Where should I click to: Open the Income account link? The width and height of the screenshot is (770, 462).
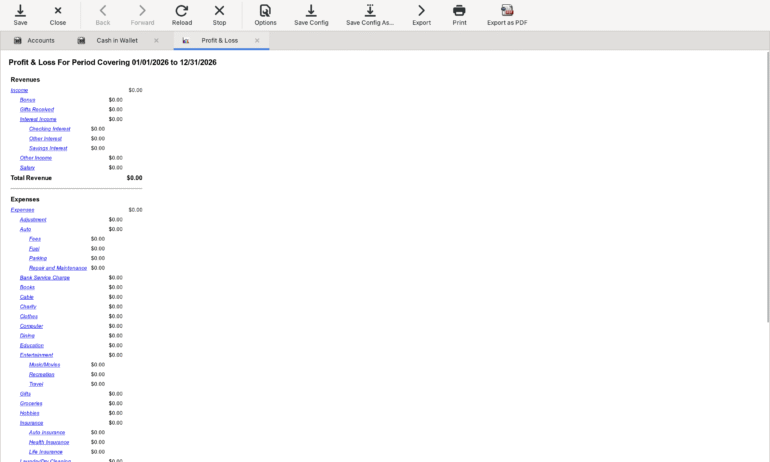pos(19,90)
